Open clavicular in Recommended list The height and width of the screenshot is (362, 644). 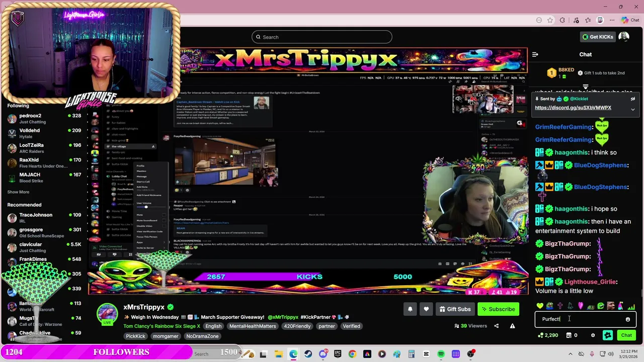click(x=44, y=247)
